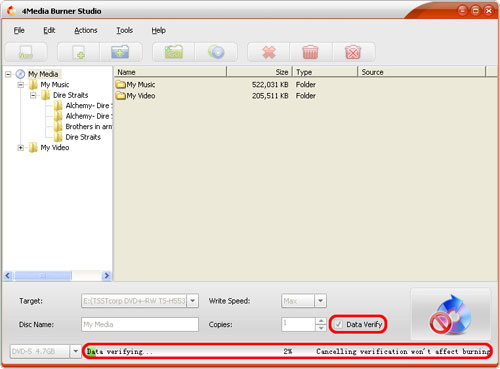This screenshot has width=500, height=369.
Task: Click the My Video folder icon in file list
Action: point(120,96)
